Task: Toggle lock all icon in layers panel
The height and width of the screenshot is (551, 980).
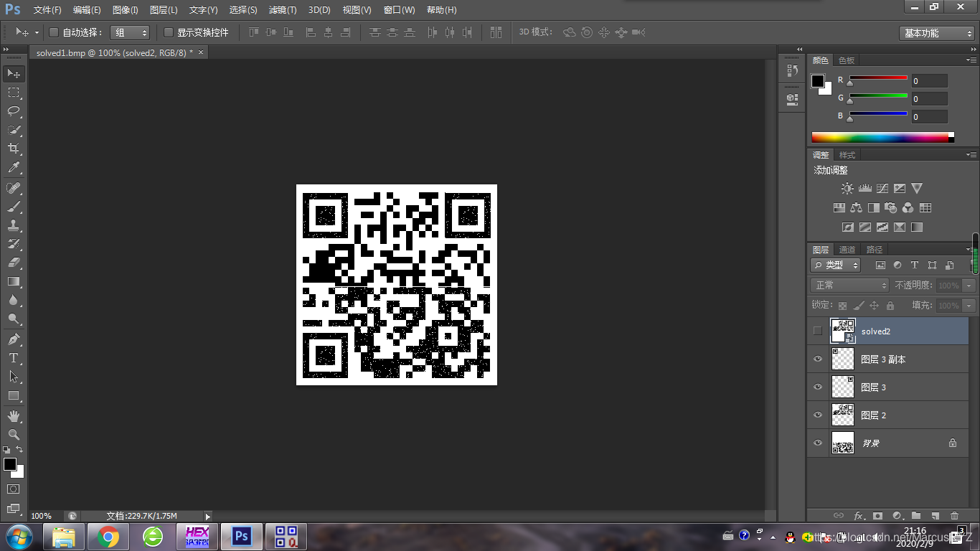Action: click(890, 306)
